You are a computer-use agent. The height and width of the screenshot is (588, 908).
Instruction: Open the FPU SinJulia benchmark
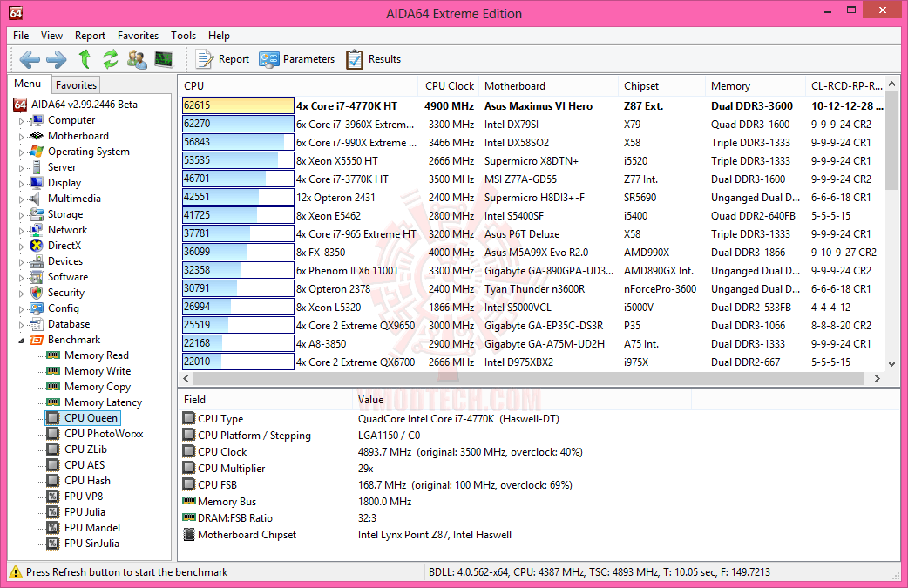tap(91, 543)
